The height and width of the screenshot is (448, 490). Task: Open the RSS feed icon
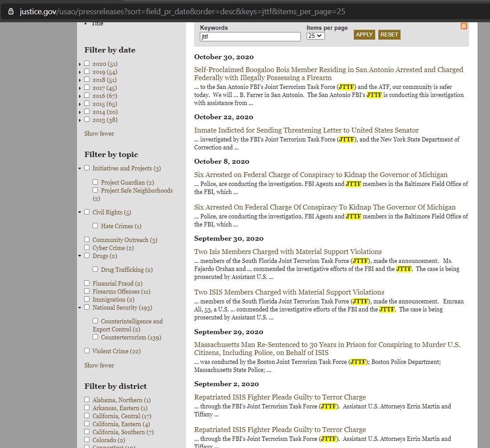[464, 26]
